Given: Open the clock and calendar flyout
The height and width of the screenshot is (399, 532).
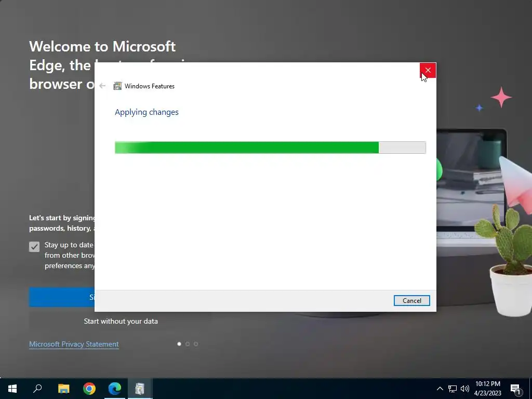Looking at the screenshot, I should pyautogui.click(x=487, y=389).
